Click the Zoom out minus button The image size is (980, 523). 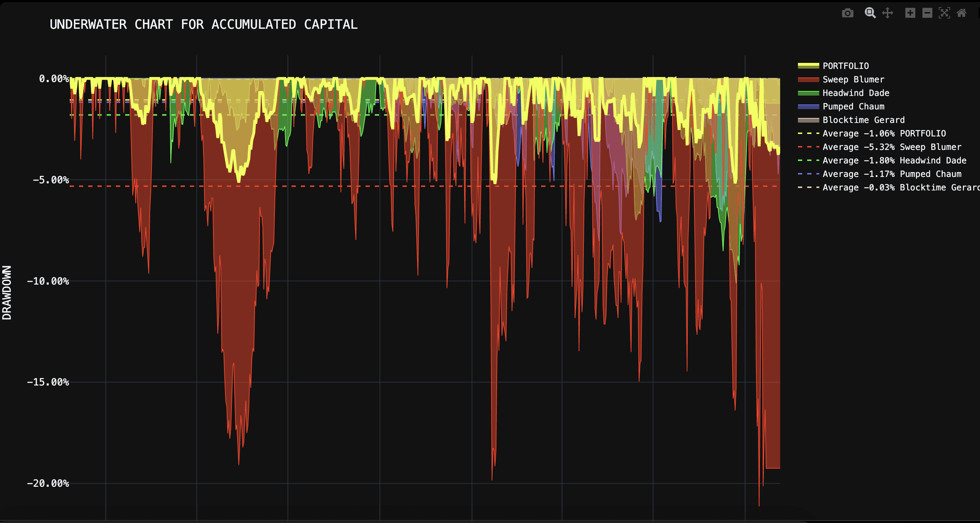pos(927,13)
